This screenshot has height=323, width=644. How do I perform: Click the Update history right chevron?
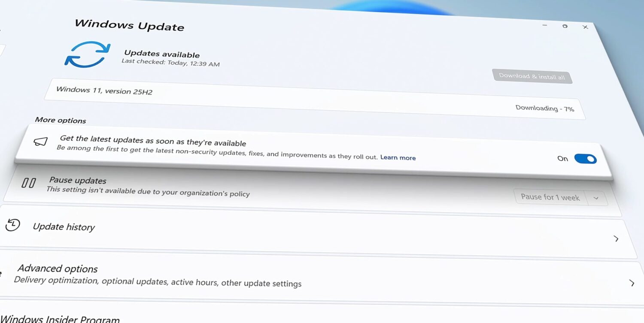(616, 238)
